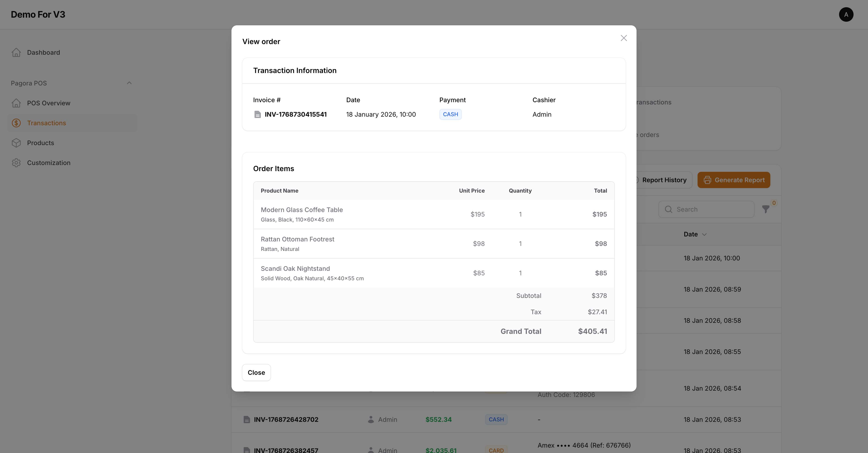Focus the Search input field

pos(711,209)
